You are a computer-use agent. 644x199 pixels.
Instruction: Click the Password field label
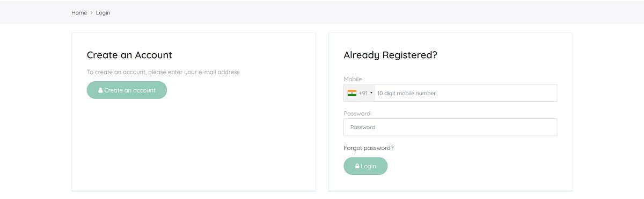(x=357, y=113)
